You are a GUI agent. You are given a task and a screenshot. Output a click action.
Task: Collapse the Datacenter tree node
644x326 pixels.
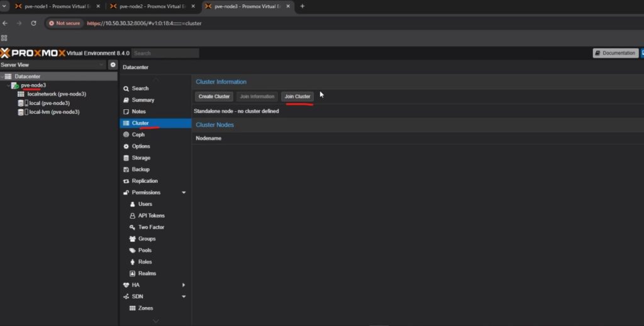2,76
